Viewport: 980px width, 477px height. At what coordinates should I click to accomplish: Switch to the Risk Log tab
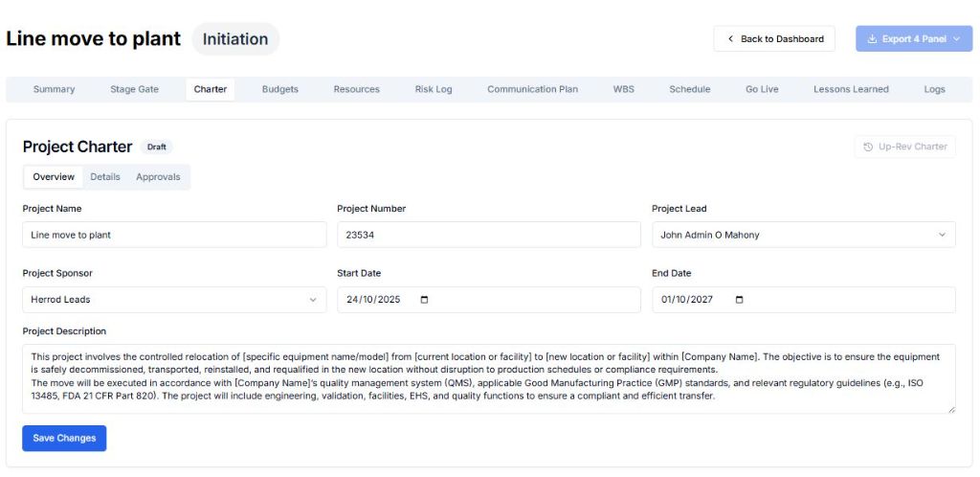click(434, 89)
